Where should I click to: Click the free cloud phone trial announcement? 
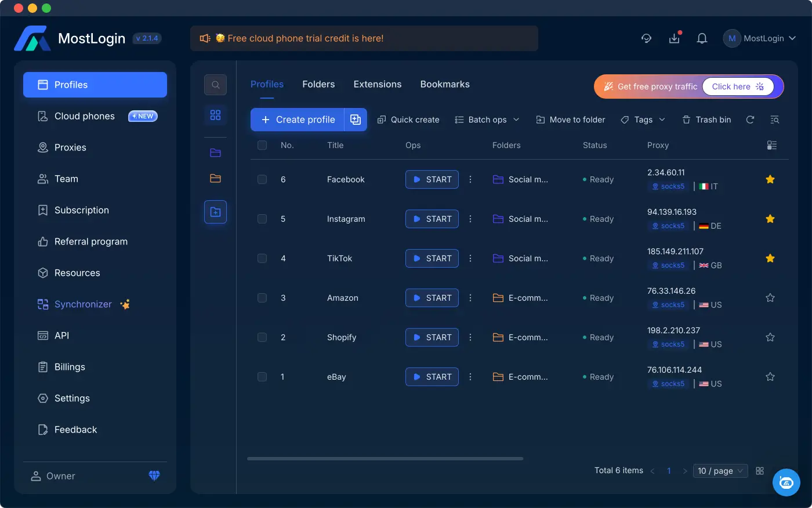click(364, 38)
